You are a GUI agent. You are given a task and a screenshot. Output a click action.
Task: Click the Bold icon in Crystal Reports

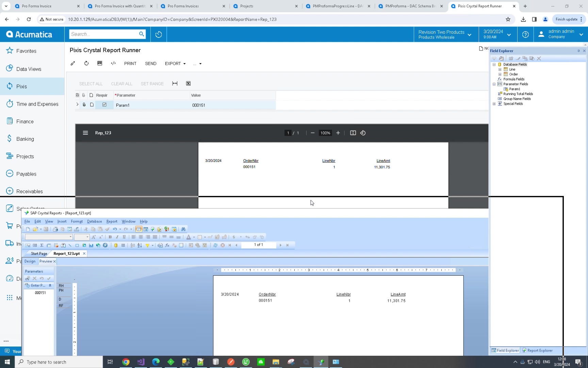110,237
